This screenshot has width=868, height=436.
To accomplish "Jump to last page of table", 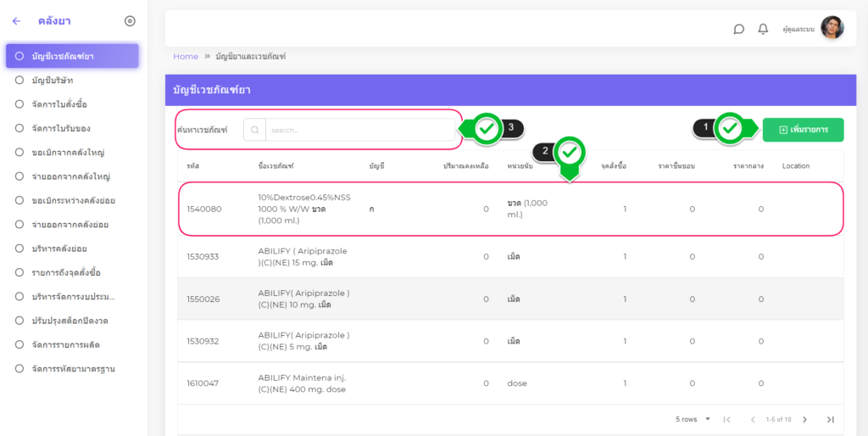I will click(x=830, y=419).
